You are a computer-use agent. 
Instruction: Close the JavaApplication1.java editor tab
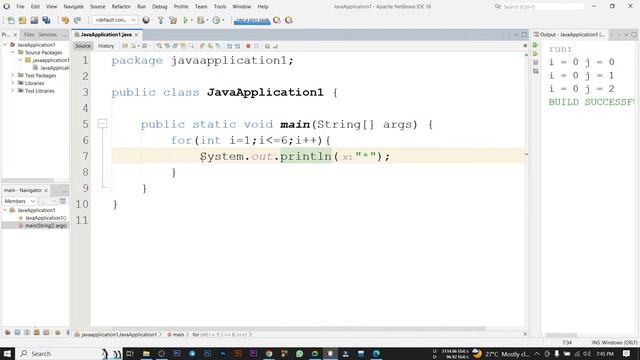click(137, 35)
